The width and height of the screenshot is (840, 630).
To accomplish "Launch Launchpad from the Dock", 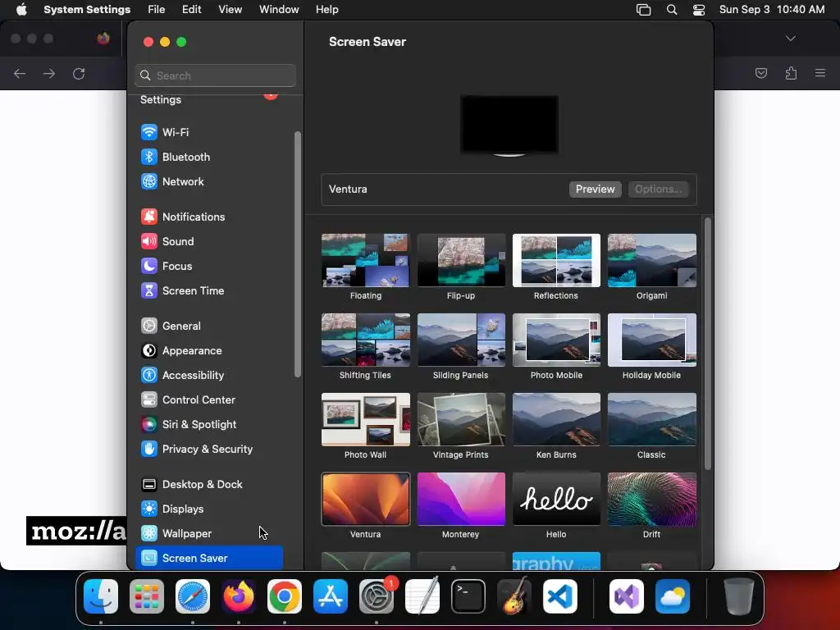I will (147, 596).
